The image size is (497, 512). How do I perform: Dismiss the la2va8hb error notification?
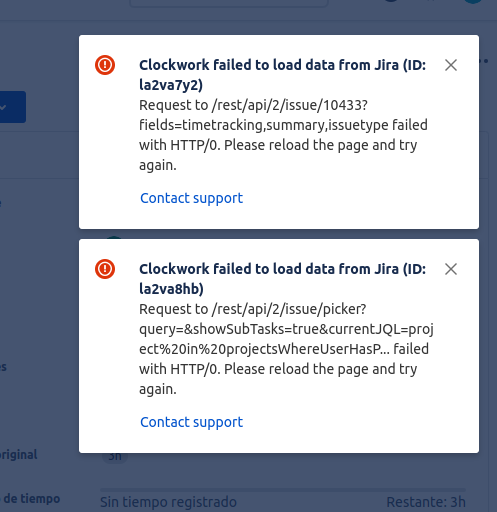451,269
